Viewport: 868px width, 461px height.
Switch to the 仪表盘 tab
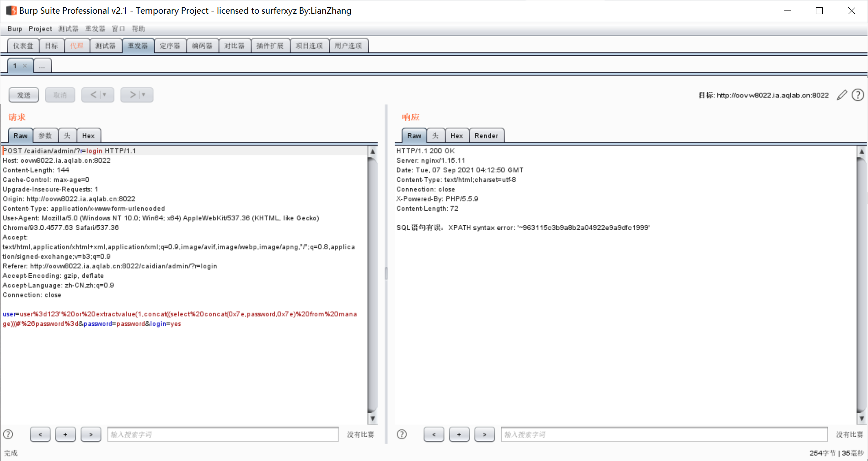[x=23, y=46]
